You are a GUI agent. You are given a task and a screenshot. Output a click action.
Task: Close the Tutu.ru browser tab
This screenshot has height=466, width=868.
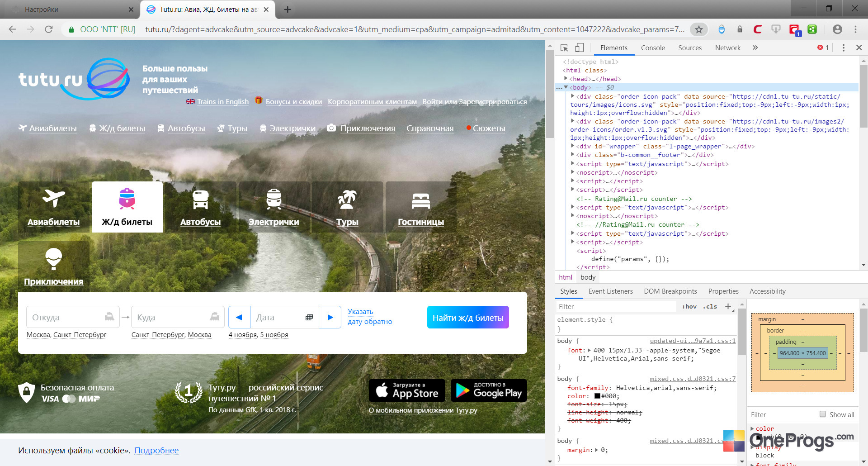pyautogui.click(x=266, y=9)
